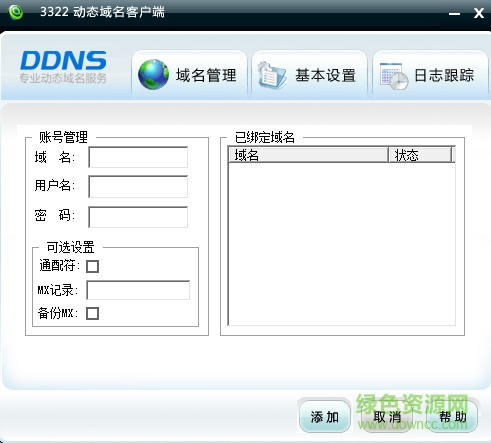The image size is (491, 443).
Task: Minimize the 3322 client window
Action: (454, 14)
